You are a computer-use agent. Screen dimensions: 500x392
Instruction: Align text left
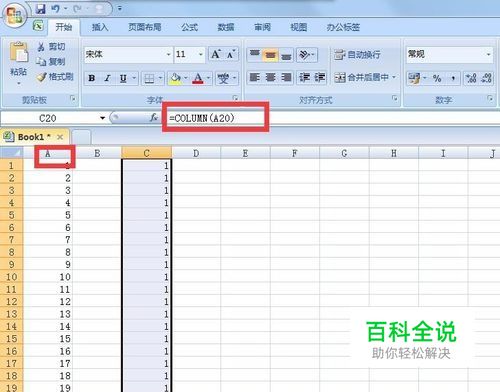point(255,78)
